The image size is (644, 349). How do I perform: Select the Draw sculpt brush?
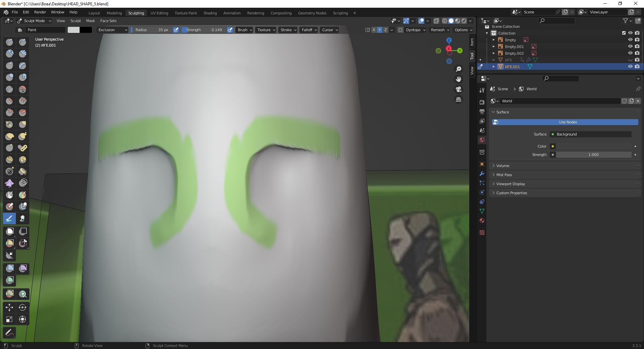[x=9, y=42]
